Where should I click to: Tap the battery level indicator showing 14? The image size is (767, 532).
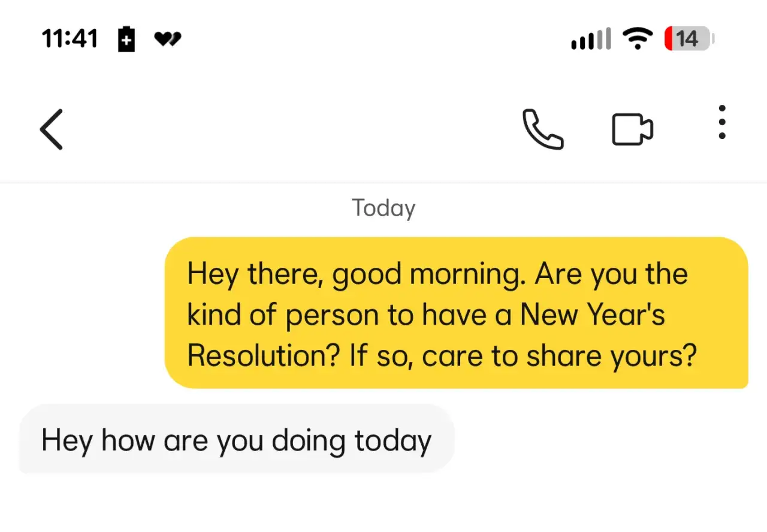click(688, 40)
